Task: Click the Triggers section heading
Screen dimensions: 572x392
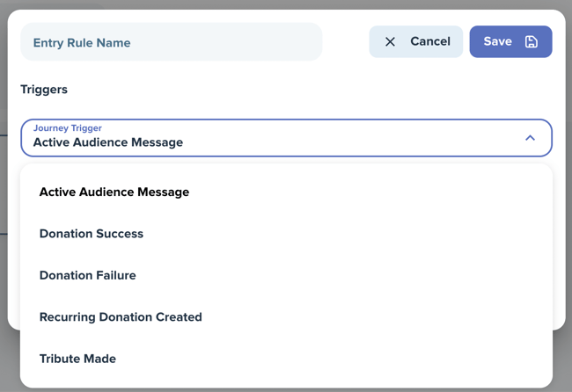Action: tap(44, 90)
